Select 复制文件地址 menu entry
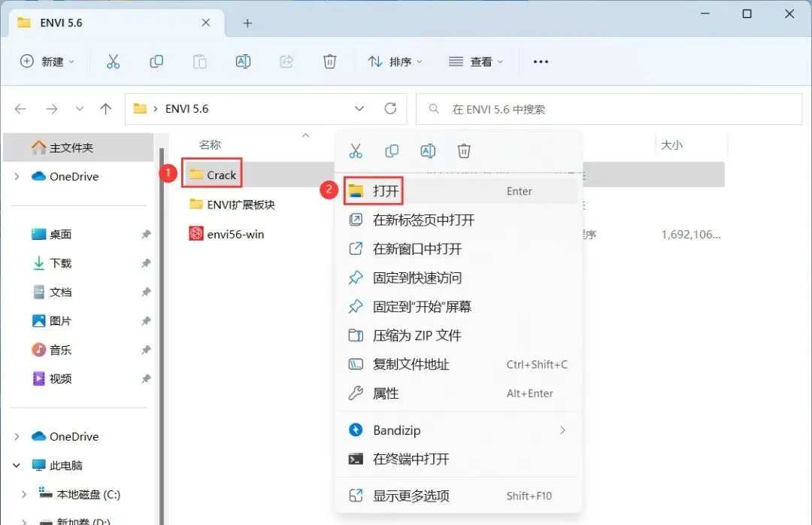The height and width of the screenshot is (525, 812). point(458,365)
